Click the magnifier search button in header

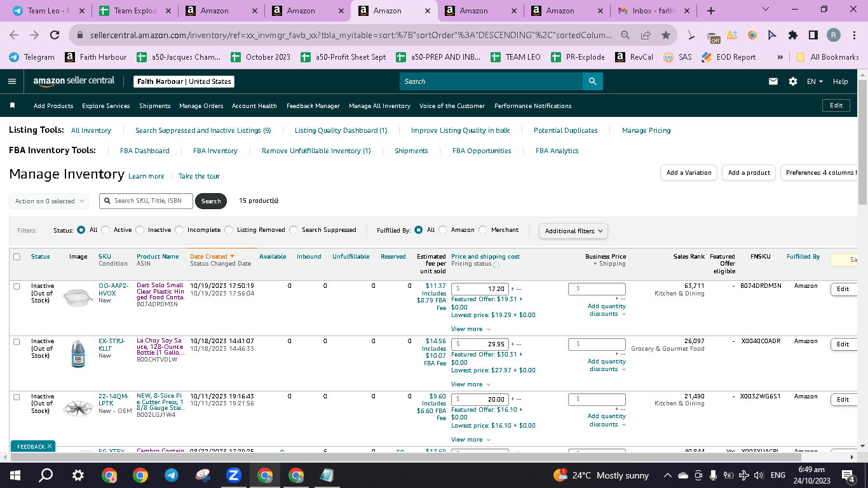(x=592, y=81)
